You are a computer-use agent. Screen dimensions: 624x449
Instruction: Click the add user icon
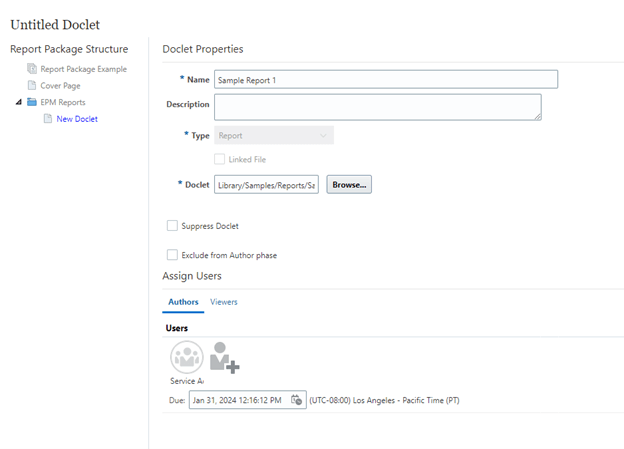pyautogui.click(x=224, y=357)
